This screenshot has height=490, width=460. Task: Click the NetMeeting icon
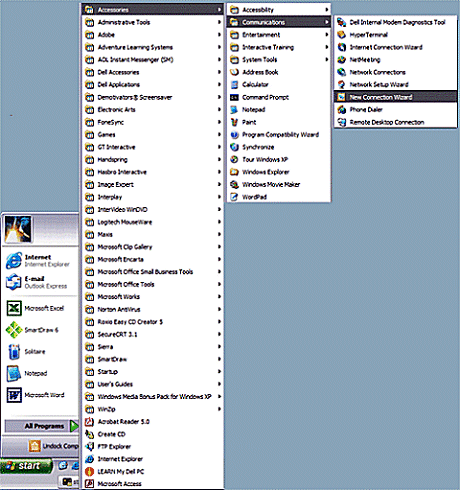pyautogui.click(x=341, y=60)
